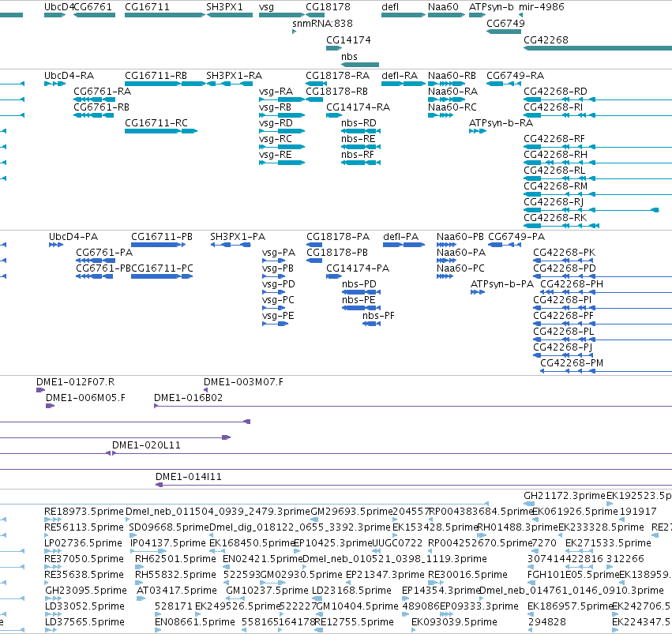Screen dimensions: 672x634
Task: Click the CG18178-RA transcript label
Action: [338, 76]
